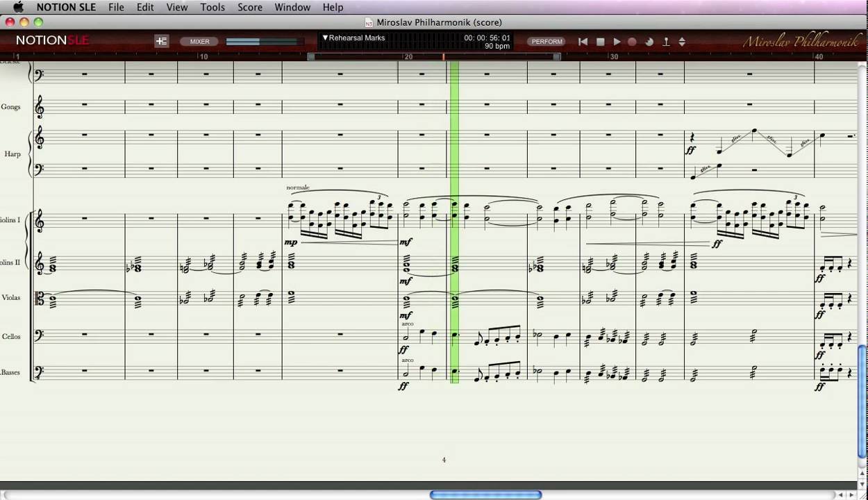The height and width of the screenshot is (500, 868).
Task: Click the score setup plus icon
Action: coord(161,41)
